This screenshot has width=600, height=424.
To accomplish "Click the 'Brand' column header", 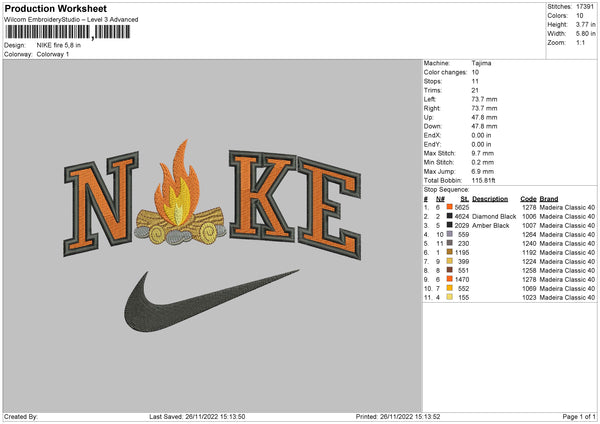I will tap(549, 199).
